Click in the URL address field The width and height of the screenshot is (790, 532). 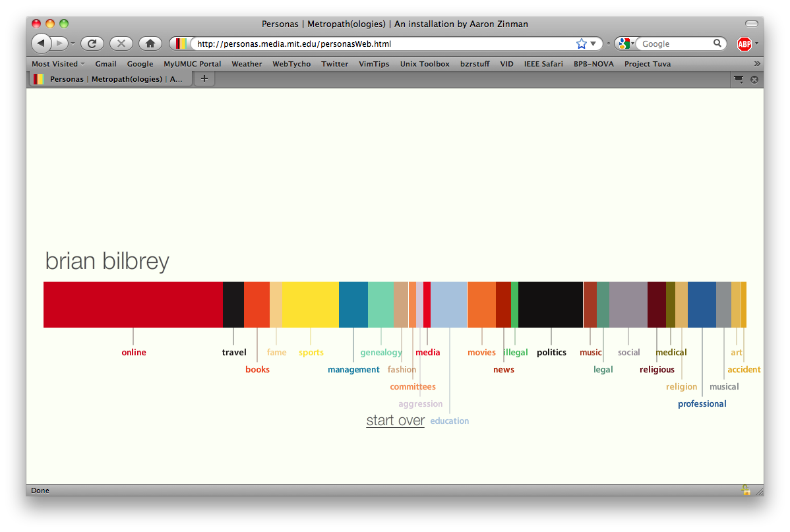point(382,44)
